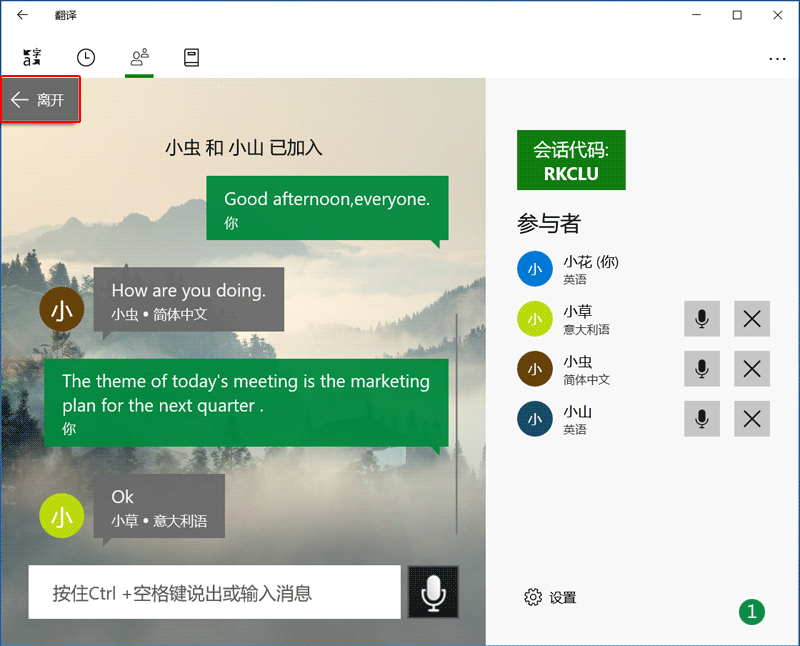Open the phrasebook tab icon
Viewport: 800px width, 646px height.
coord(192,57)
